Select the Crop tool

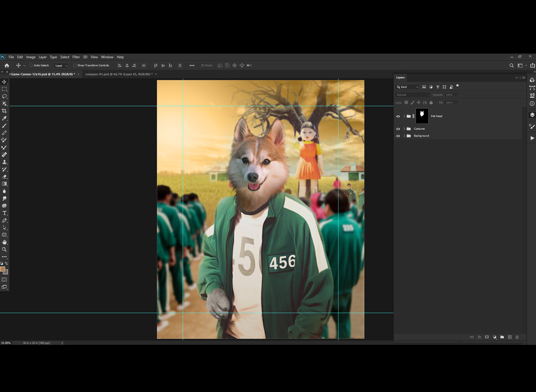pos(5,110)
